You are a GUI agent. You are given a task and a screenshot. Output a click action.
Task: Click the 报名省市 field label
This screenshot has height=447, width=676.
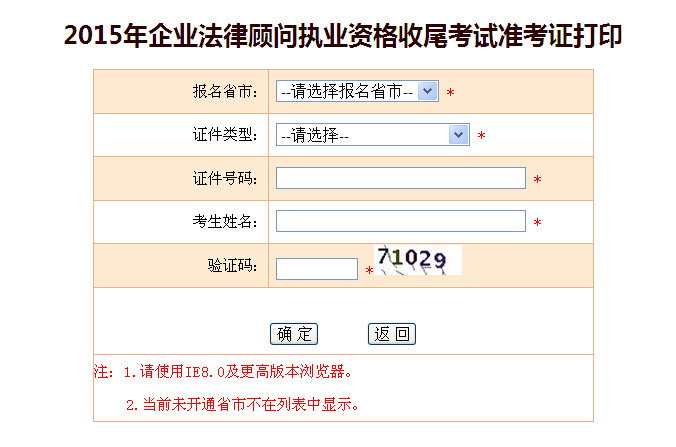click(x=225, y=91)
